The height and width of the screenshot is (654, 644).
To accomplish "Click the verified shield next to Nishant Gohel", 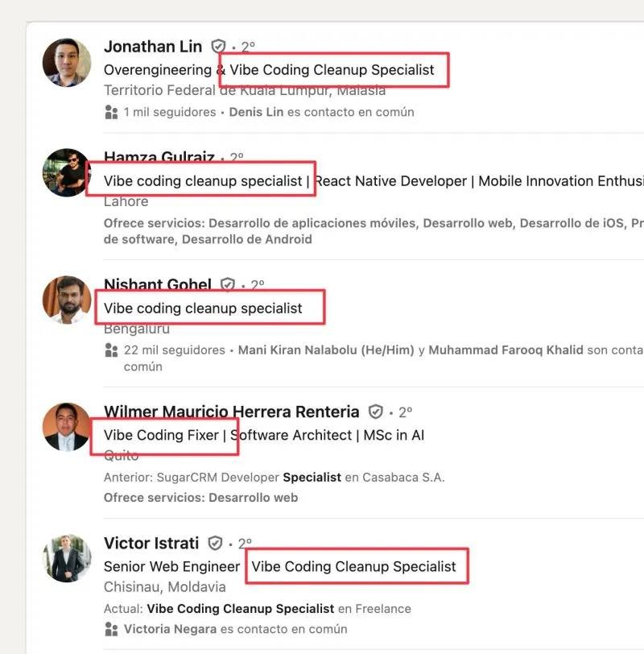I will pyautogui.click(x=228, y=284).
